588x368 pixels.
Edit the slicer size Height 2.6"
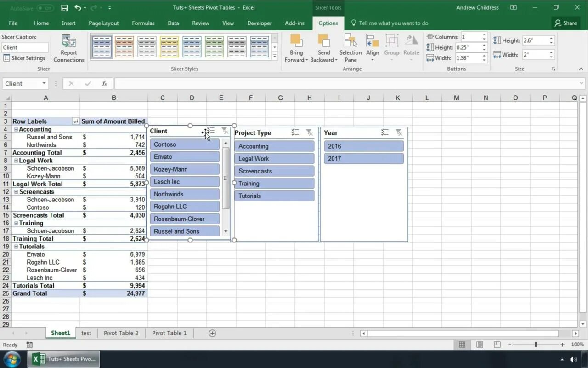click(x=535, y=40)
